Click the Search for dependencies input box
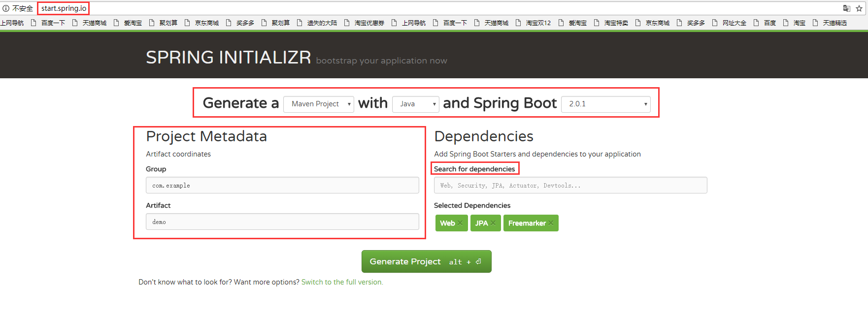Viewport: 868px width, 320px height. [570, 185]
